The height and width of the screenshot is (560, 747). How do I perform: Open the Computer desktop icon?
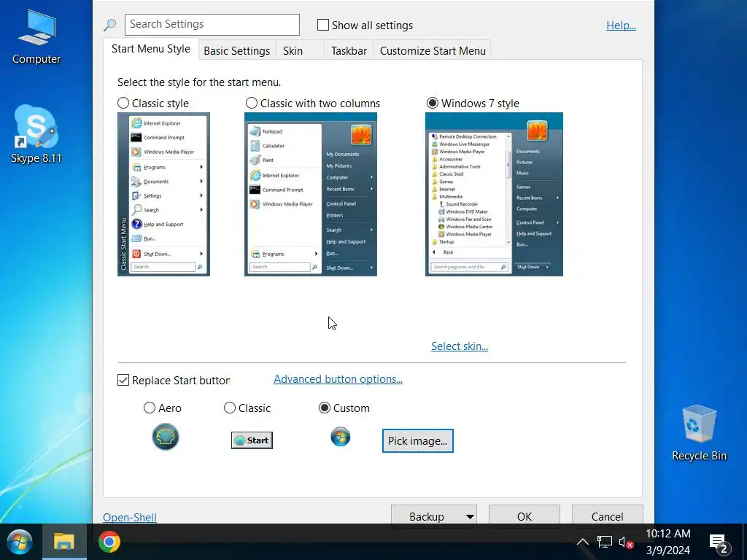(36, 36)
